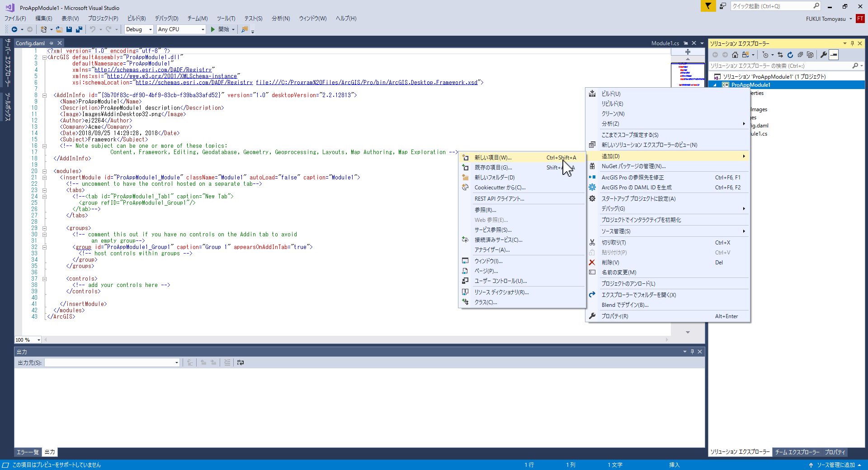Click the Collapse All icon in Solution Explorer

coord(800,55)
